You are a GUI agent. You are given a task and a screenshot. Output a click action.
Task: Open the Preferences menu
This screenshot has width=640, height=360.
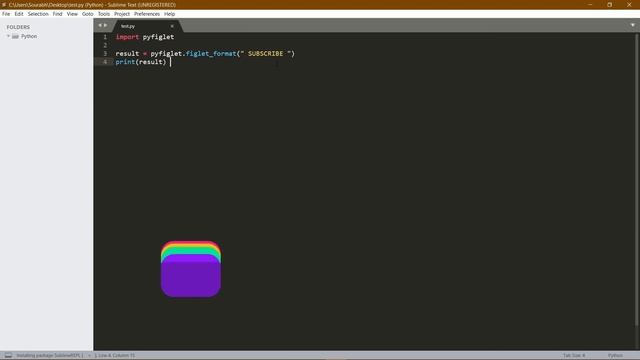[147, 14]
